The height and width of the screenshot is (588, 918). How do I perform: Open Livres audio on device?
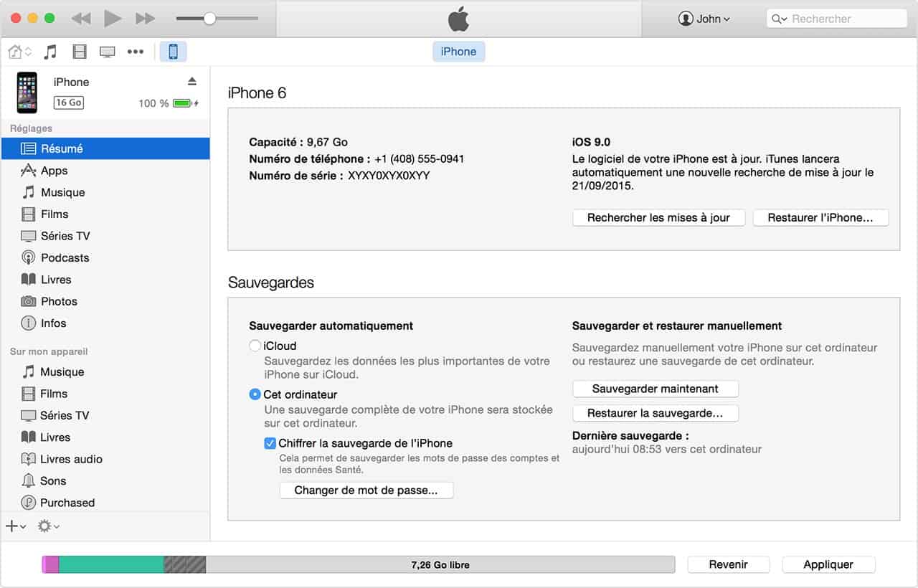pyautogui.click(x=105, y=459)
